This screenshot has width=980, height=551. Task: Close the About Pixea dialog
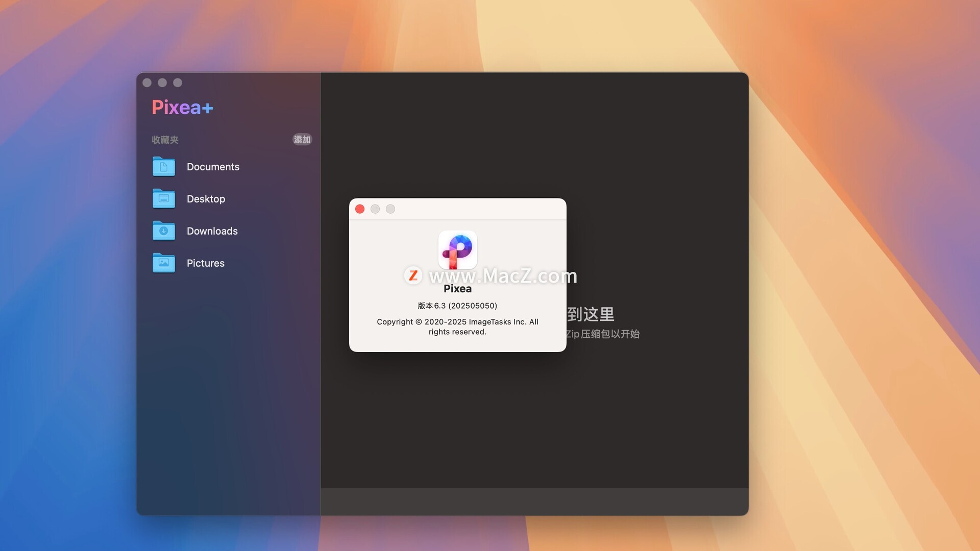[x=360, y=209]
